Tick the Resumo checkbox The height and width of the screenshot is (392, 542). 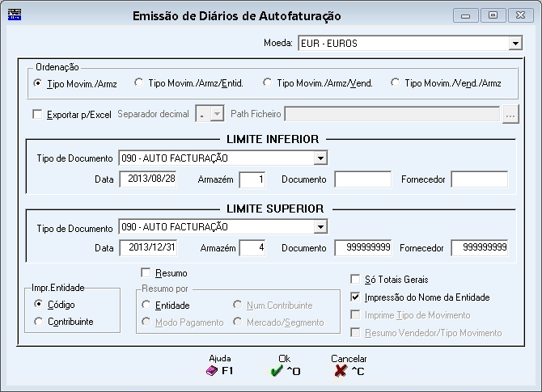(x=146, y=273)
